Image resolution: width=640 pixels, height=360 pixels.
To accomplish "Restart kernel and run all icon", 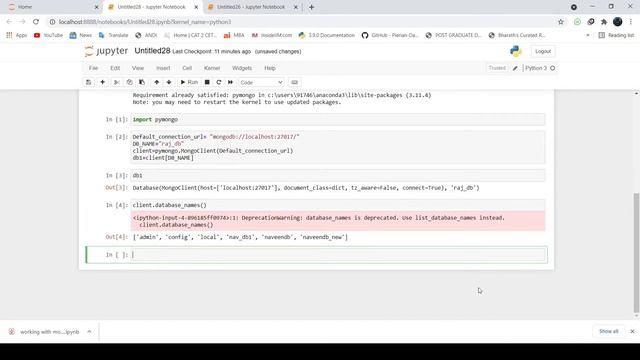I will click(x=231, y=82).
